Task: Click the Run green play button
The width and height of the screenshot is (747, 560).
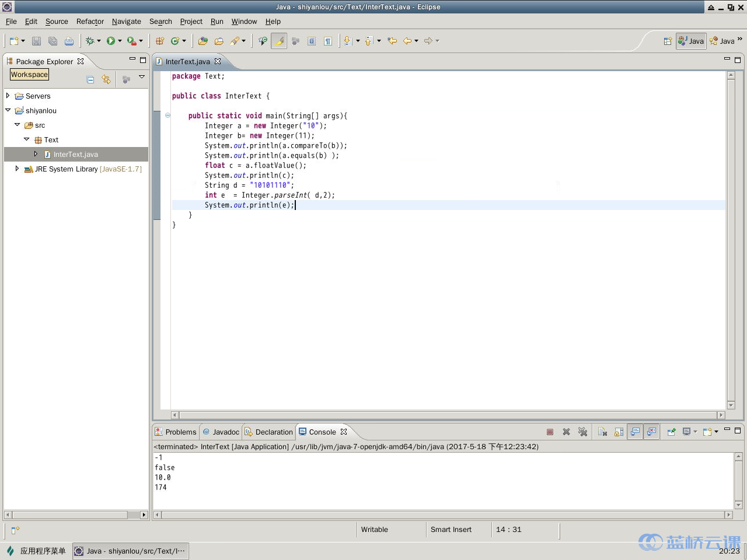Action: 110,41
